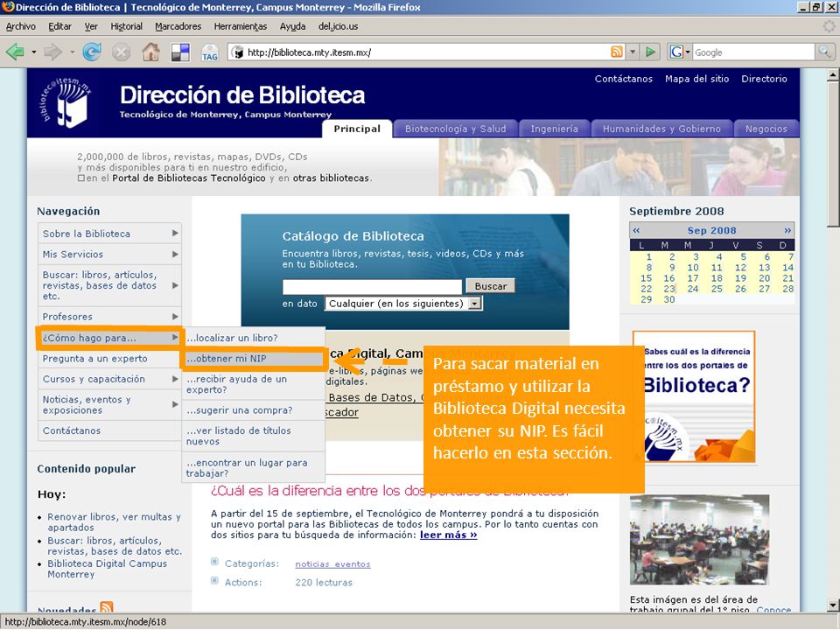This screenshot has height=630, width=840.
Task: Click the 'Sep 2008' calendar heading
Action: [x=712, y=230]
